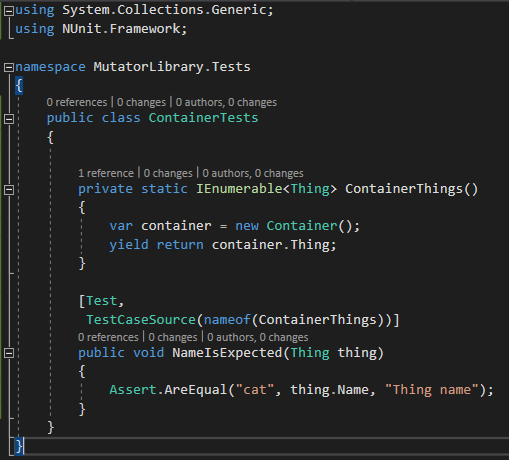The height and width of the screenshot is (460, 509).
Task: Click highlighted closing brace of namespace
Action: click(19, 446)
